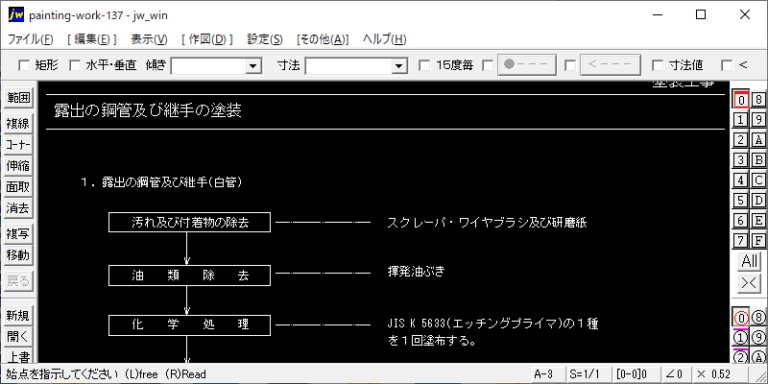Click the 揮発油ぶき text
The height and width of the screenshot is (384, 768).
click(416, 272)
